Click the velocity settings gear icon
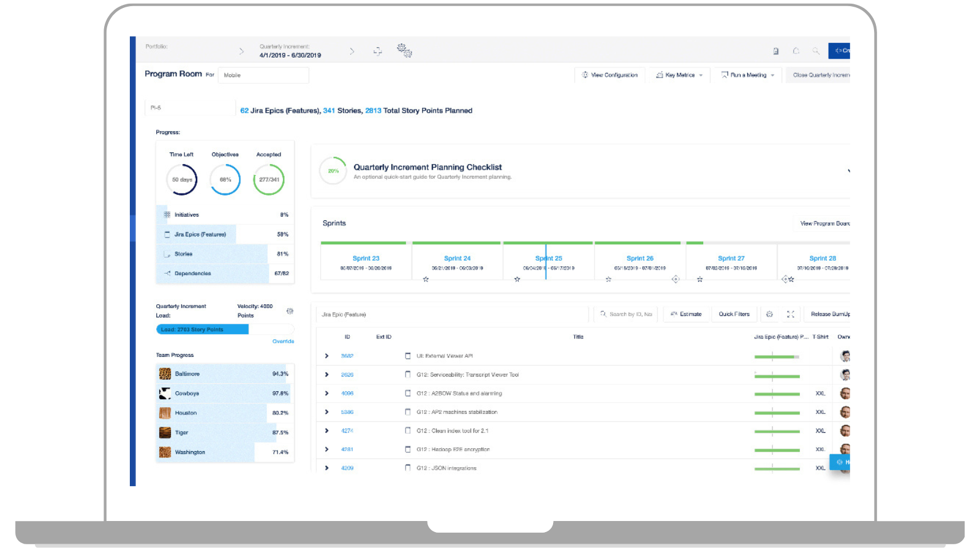The width and height of the screenshot is (980, 551). 290,311
